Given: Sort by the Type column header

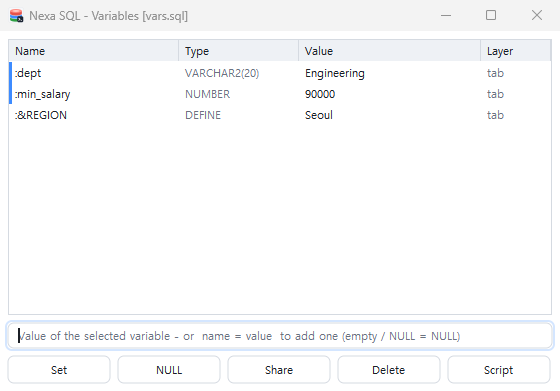Looking at the screenshot, I should (239, 51).
